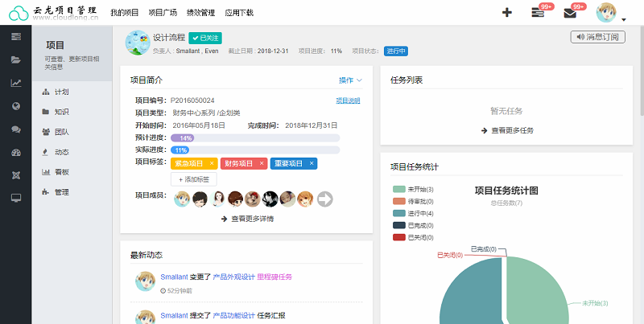Click 暂无任务 text in task list
The image size is (644, 324).
[506, 111]
